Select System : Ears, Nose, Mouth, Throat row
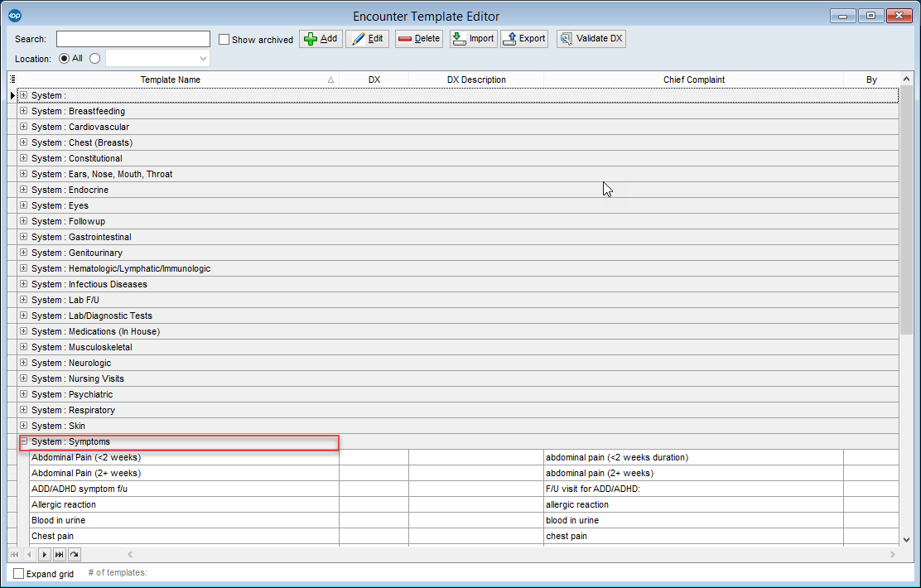The height and width of the screenshot is (588, 921). pyautogui.click(x=458, y=174)
